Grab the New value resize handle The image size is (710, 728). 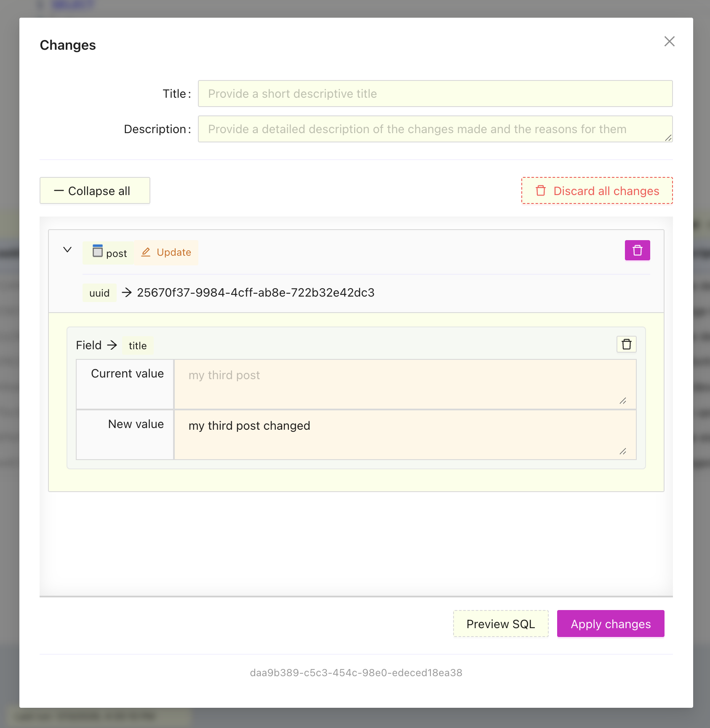click(623, 452)
